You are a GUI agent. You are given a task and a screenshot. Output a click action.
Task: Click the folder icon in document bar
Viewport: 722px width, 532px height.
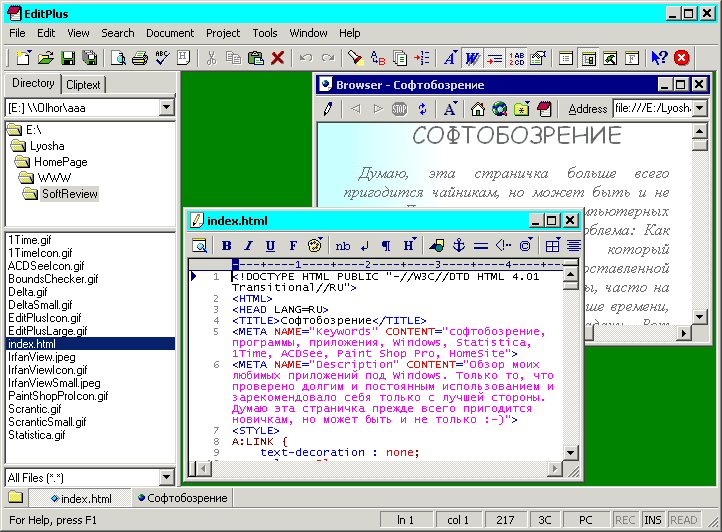[x=15, y=497]
